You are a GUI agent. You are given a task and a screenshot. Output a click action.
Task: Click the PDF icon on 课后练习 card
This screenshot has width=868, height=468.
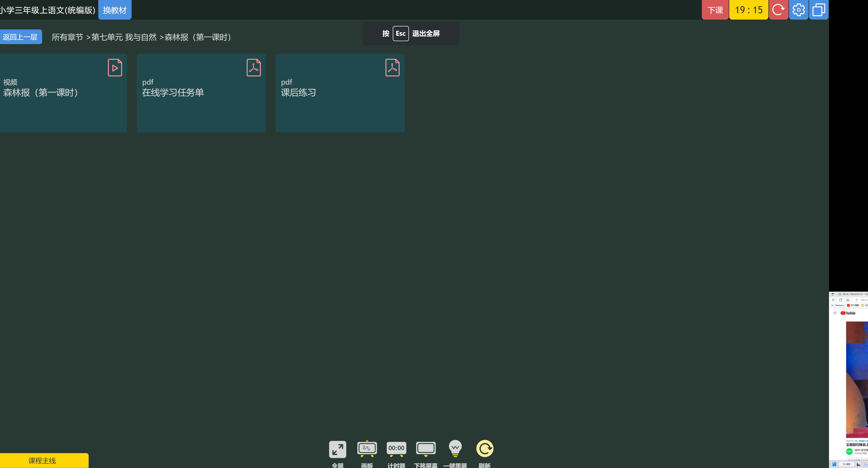tap(393, 67)
